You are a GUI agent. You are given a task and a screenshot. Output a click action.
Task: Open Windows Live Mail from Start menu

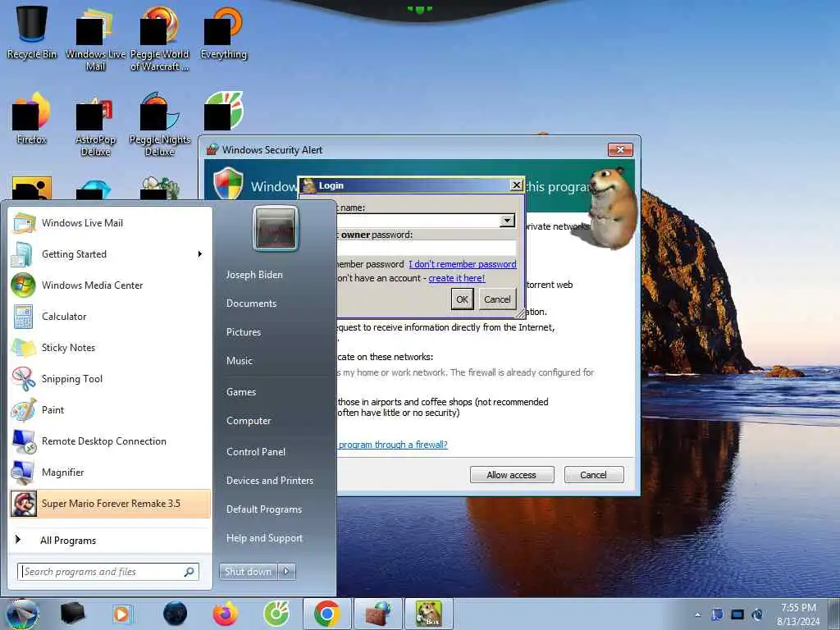point(111,223)
